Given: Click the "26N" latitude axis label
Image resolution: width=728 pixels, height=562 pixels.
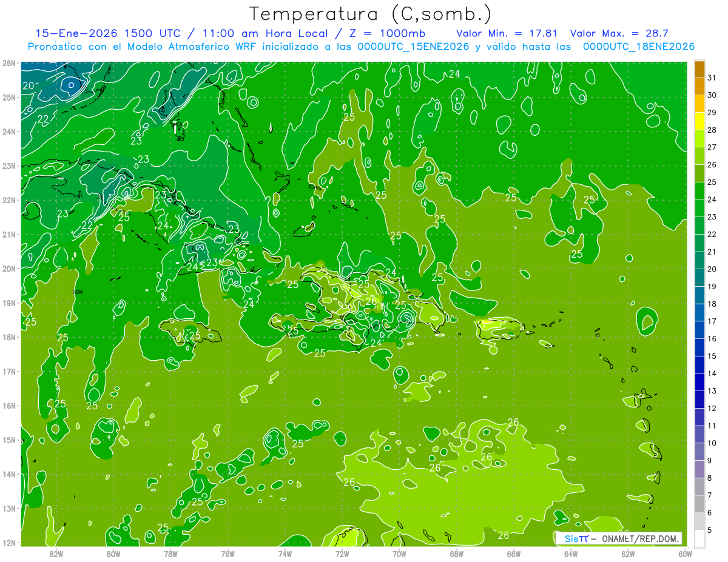Looking at the screenshot, I should pyautogui.click(x=9, y=63).
